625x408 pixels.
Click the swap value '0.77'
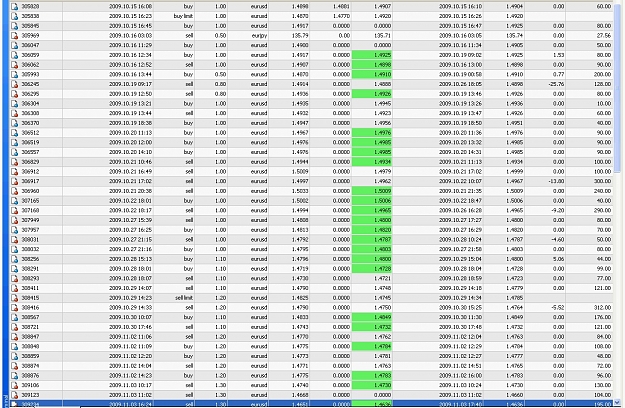[x=559, y=75]
